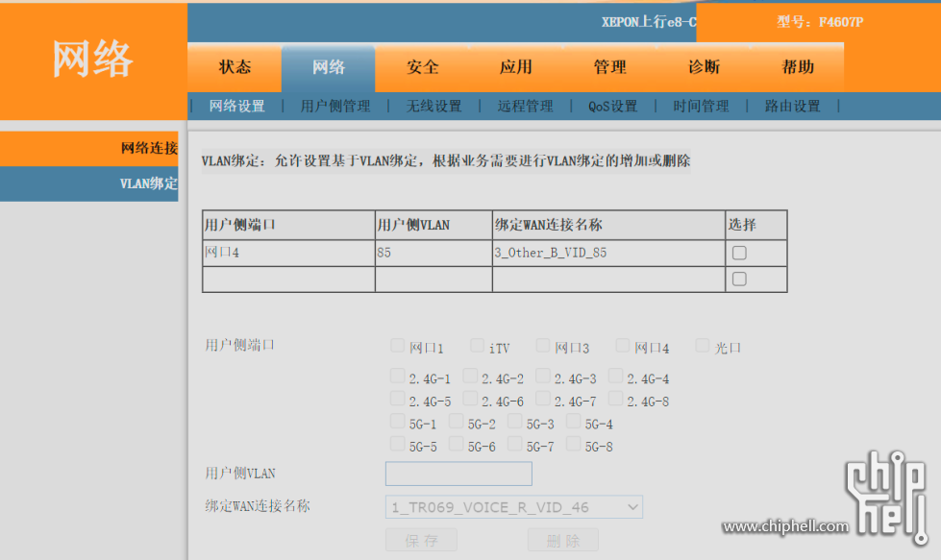Check the 5G-2 checkbox

pos(457,422)
